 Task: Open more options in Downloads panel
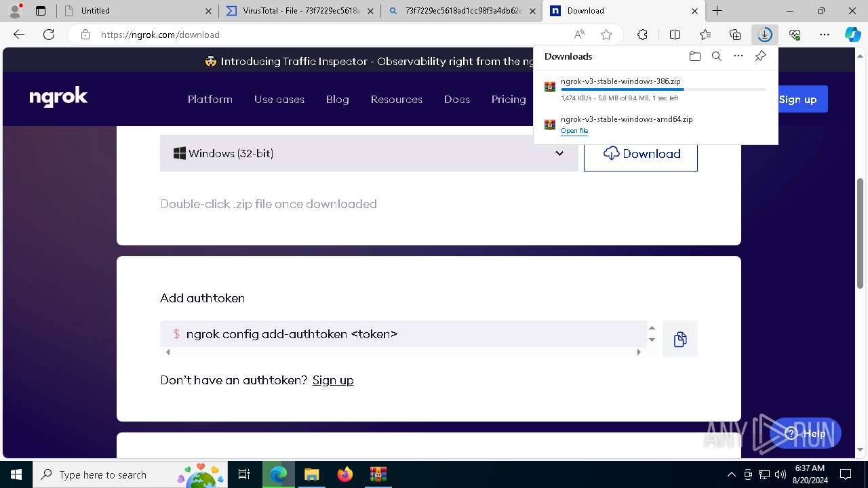(738, 56)
